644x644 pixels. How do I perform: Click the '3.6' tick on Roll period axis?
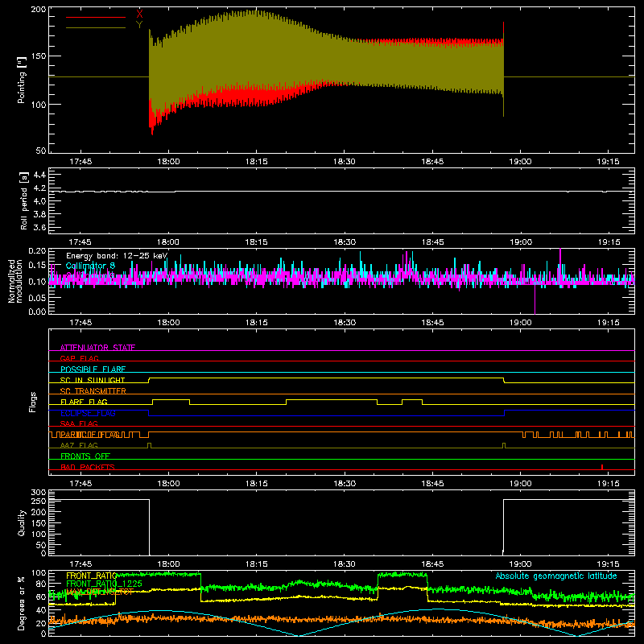(39, 227)
